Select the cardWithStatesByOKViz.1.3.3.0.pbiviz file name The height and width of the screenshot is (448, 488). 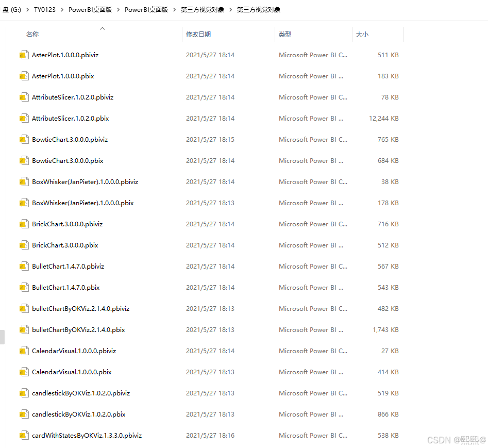(x=87, y=436)
